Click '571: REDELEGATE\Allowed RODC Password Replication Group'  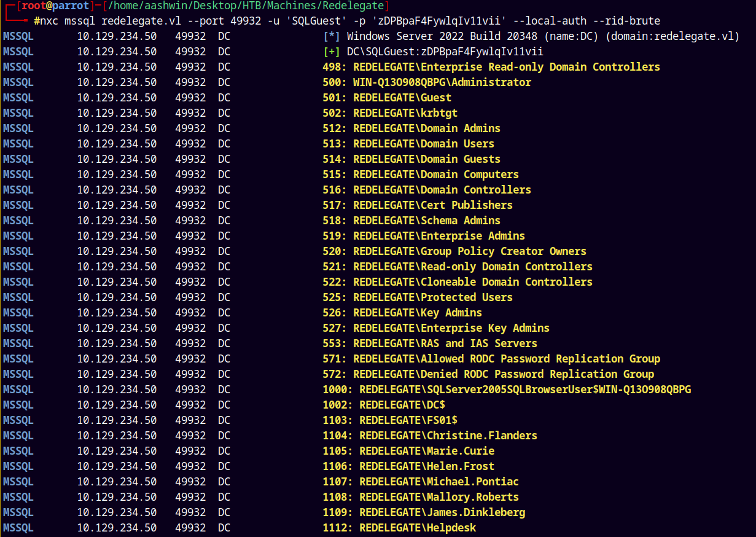[491, 359]
